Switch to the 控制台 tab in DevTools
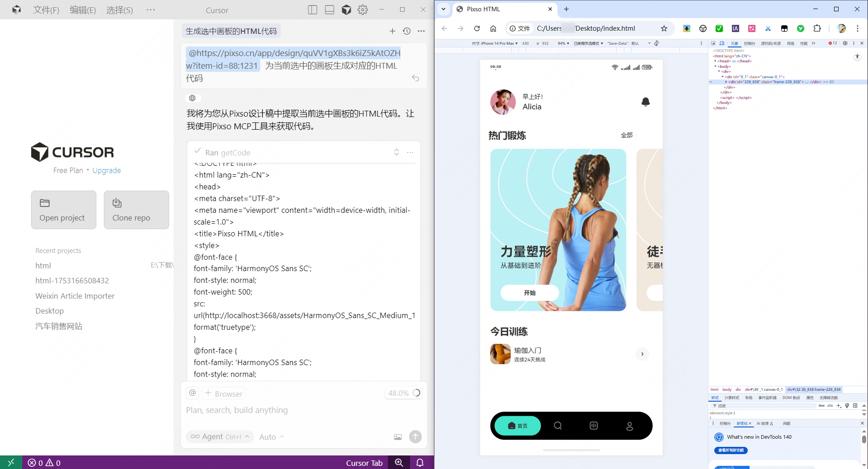Image resolution: width=868 pixels, height=469 pixels. 749,43
